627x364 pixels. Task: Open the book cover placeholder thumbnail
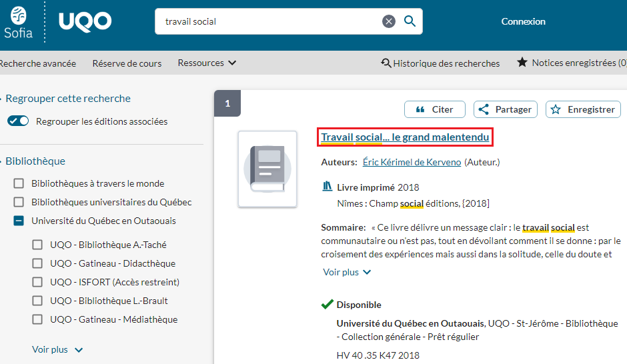(267, 169)
